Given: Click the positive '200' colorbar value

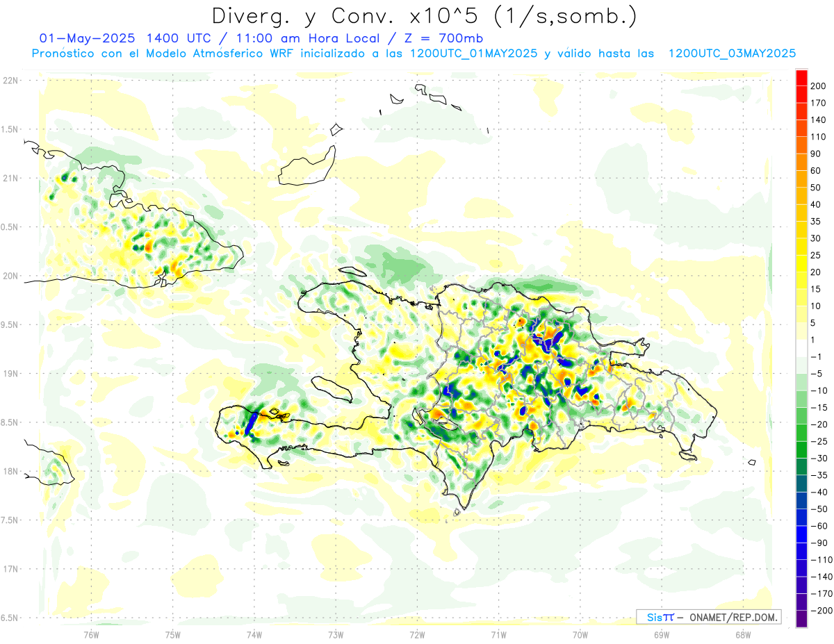Looking at the screenshot, I should [x=819, y=86].
